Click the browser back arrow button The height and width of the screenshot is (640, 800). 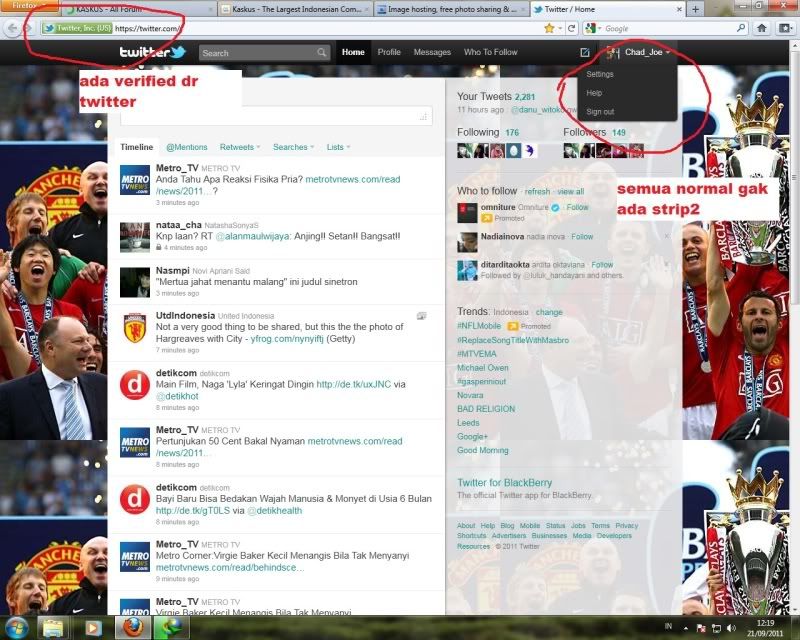click(12, 29)
